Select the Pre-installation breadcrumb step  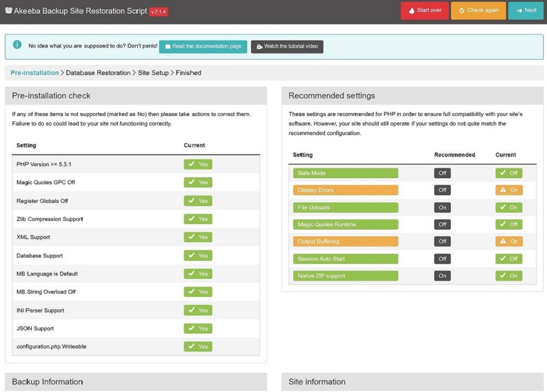click(34, 73)
